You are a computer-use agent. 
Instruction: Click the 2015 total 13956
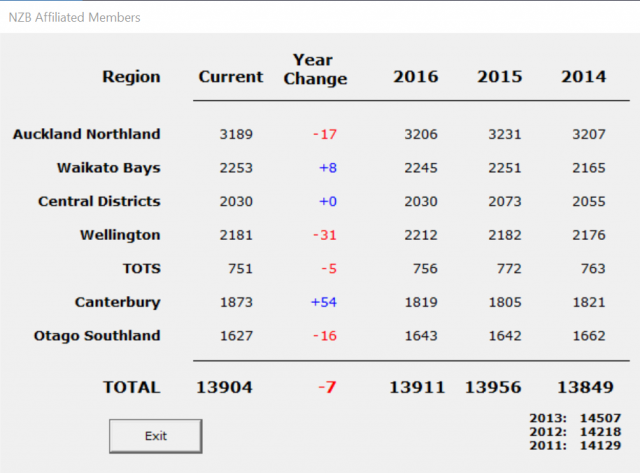(493, 387)
